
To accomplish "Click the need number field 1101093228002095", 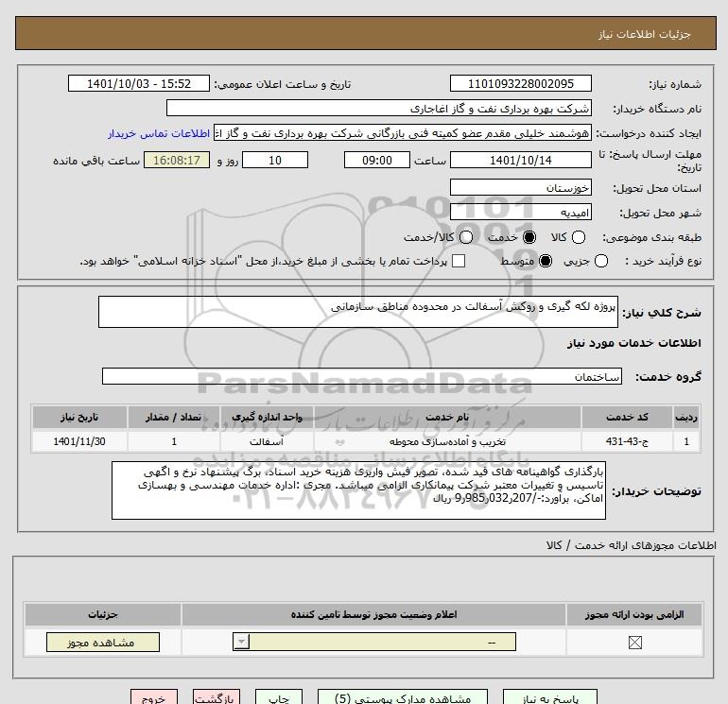I will 520,83.
